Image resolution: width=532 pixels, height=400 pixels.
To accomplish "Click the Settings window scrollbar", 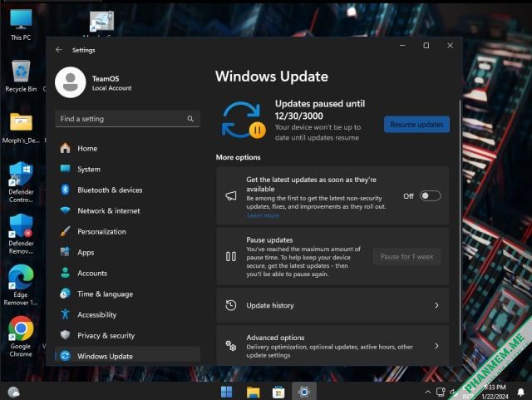I will tap(460, 222).
